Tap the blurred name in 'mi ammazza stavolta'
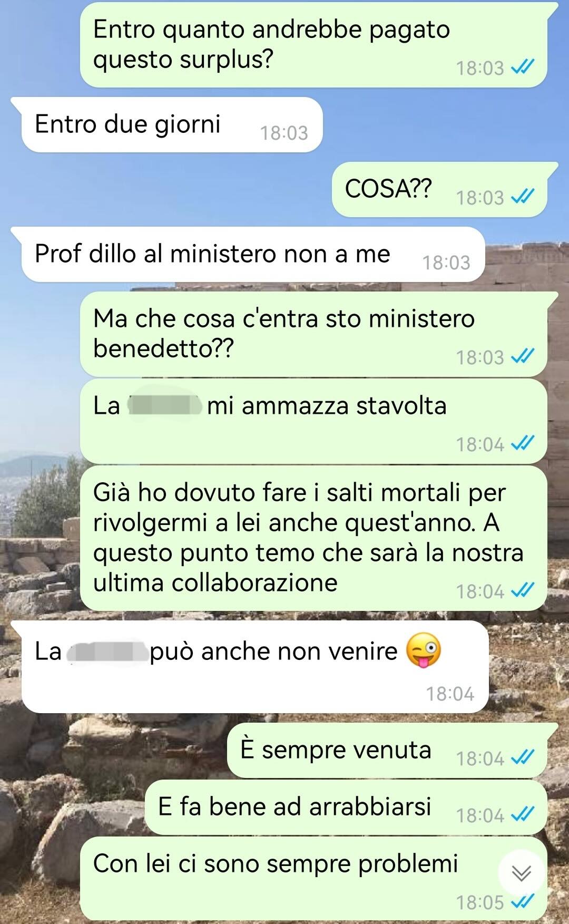The height and width of the screenshot is (924, 569). [164, 405]
